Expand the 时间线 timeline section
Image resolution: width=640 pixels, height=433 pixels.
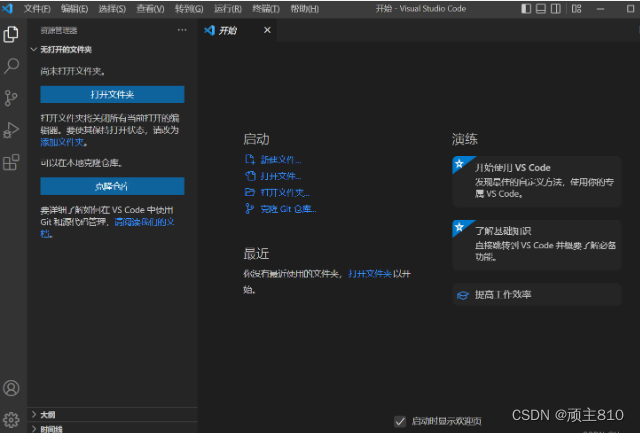[113, 428]
